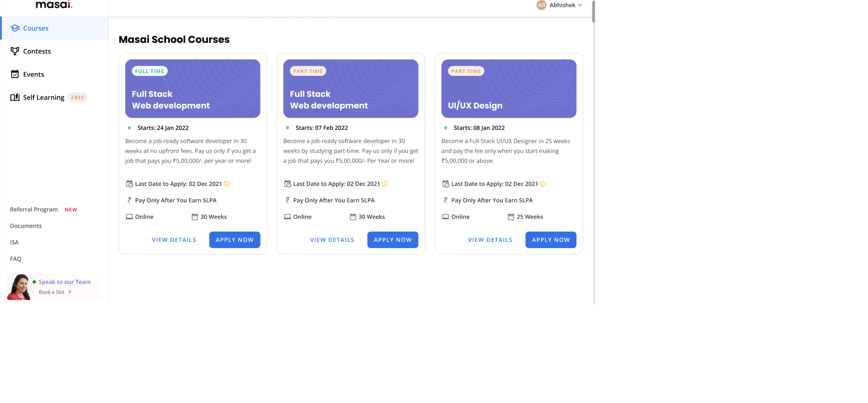View details of UI/UX Design course
Image resolution: width=868 pixels, height=403 pixels.
coord(490,240)
